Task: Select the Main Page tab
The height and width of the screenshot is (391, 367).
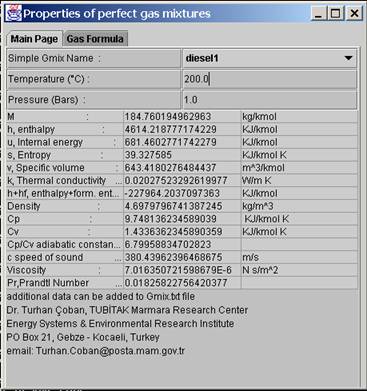Action: (34, 39)
